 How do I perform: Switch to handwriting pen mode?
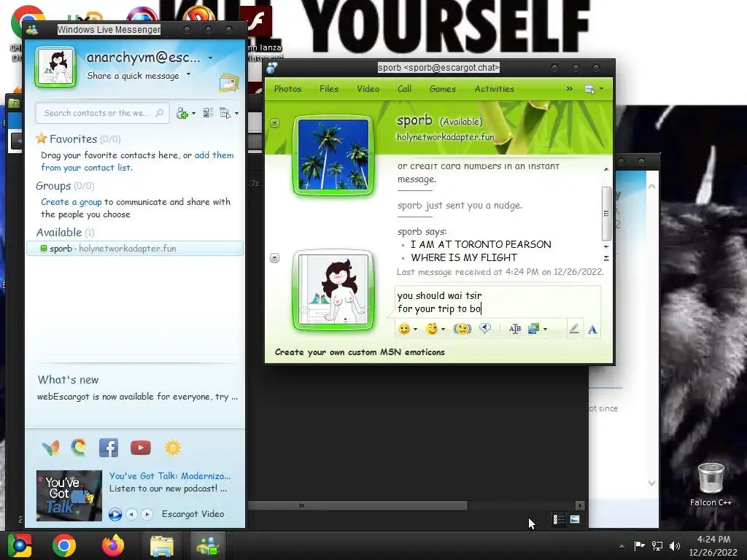pyautogui.click(x=574, y=329)
